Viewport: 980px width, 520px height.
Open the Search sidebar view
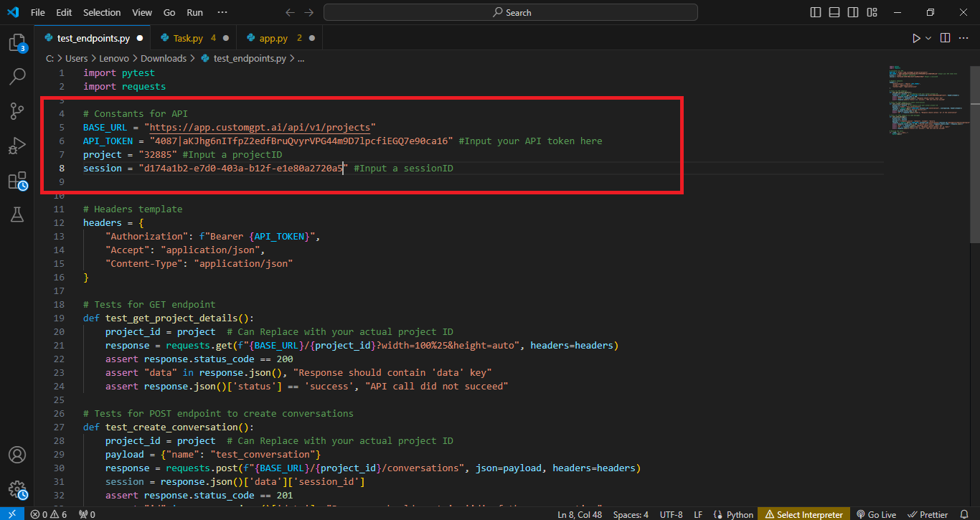pyautogui.click(x=17, y=77)
